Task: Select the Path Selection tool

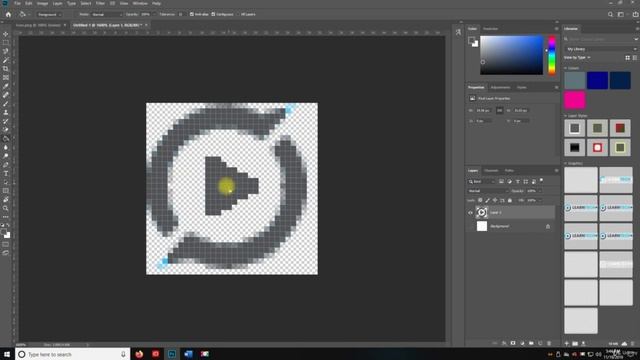Action: coord(6,182)
